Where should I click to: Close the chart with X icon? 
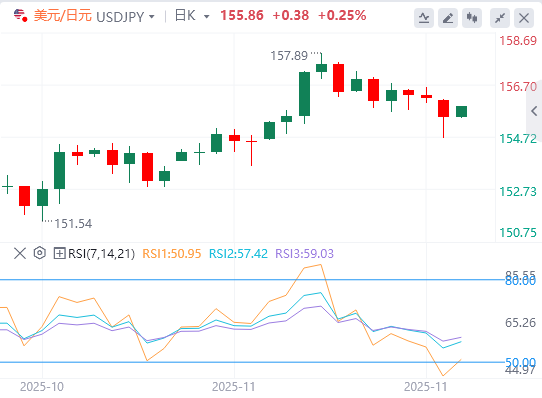524,18
